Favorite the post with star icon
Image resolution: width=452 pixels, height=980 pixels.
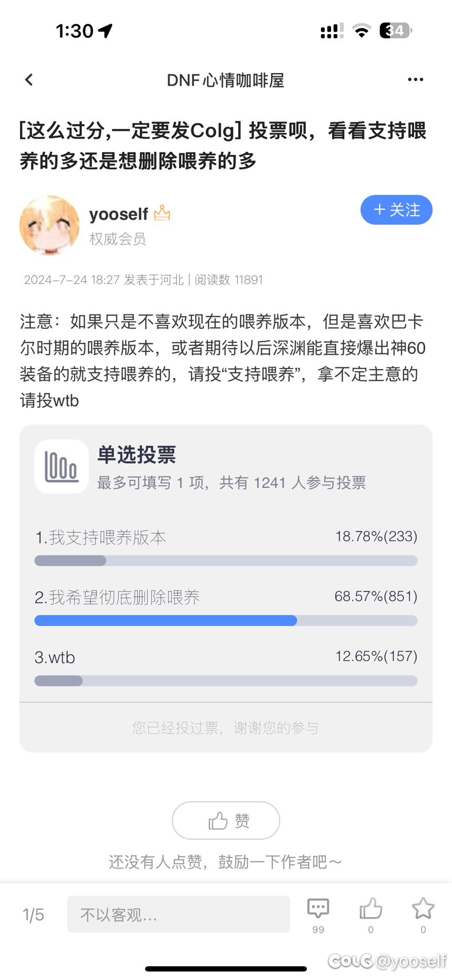pyautogui.click(x=423, y=915)
